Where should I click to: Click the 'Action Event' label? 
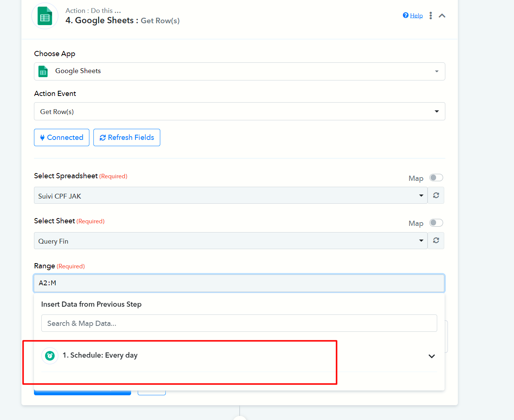55,94
